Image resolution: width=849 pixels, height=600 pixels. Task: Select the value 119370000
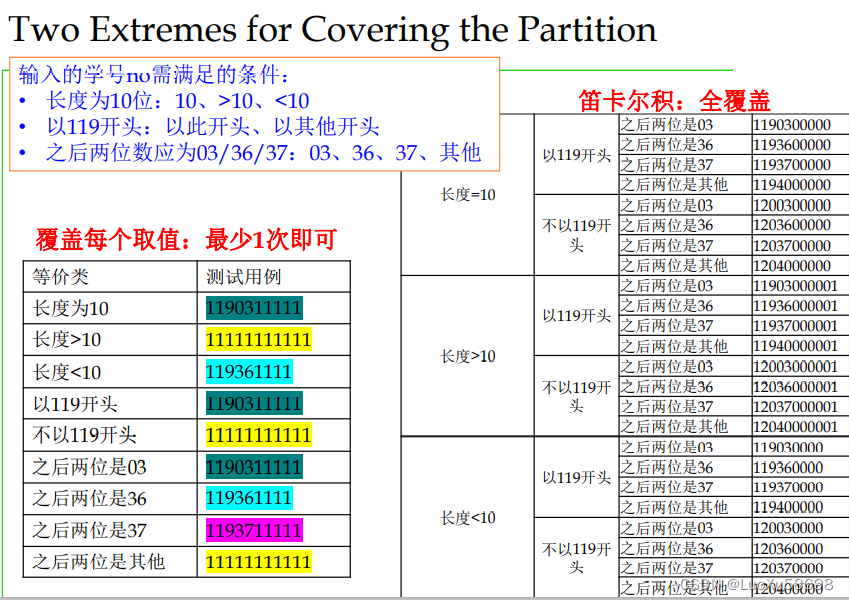pyautogui.click(x=788, y=487)
